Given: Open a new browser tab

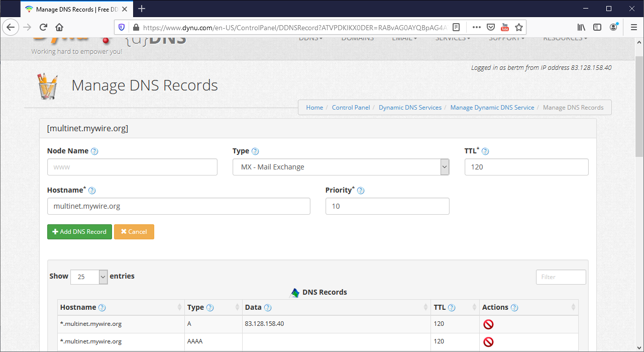Looking at the screenshot, I should click(x=142, y=9).
